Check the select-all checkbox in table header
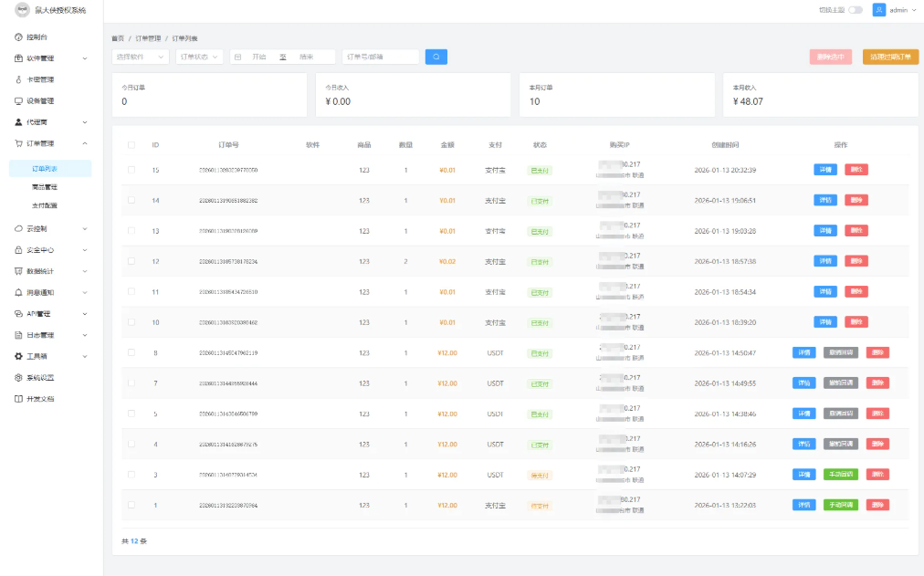Viewport: 924px width, 576px height. (x=131, y=145)
